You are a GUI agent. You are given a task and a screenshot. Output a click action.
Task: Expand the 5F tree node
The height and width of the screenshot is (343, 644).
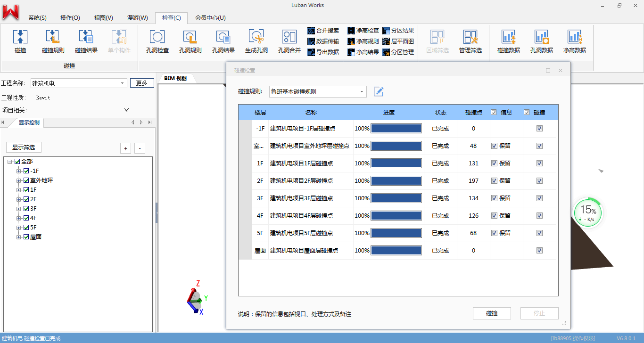pos(19,228)
